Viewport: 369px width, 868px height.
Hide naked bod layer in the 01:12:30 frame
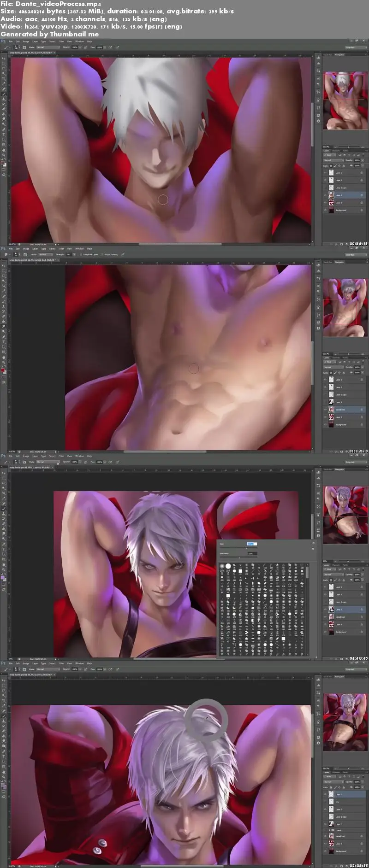click(325, 410)
